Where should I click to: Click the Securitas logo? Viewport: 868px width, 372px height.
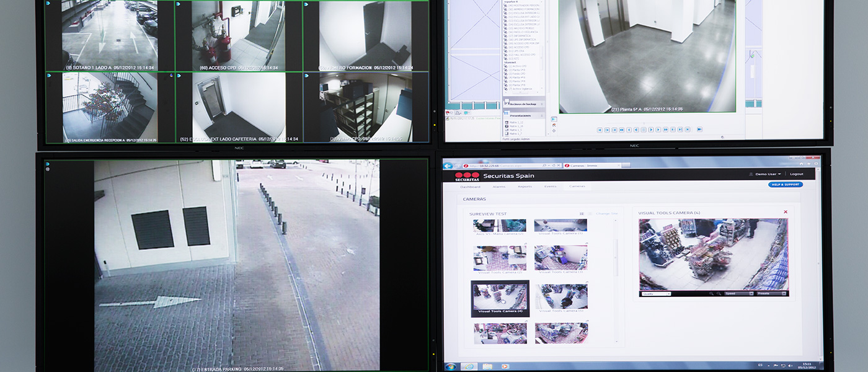467,177
